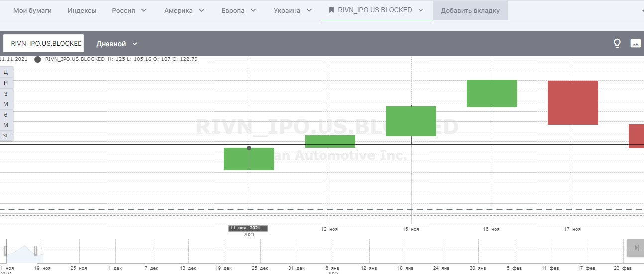This screenshot has height=274, width=644.
Task: Expand the RIVN_IPO.US.BLOCKED tab dropdown arrow
Action: [x=421, y=10]
